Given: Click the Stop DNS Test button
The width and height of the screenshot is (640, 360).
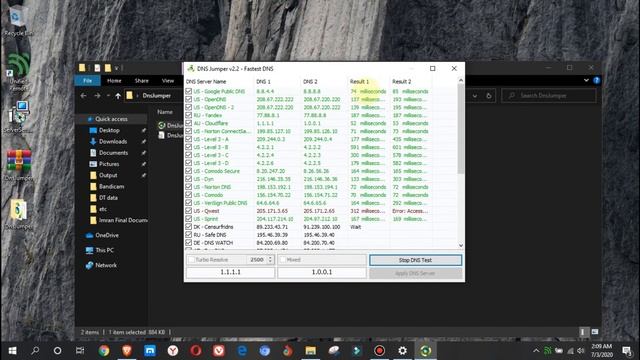Looking at the screenshot, I should pyautogui.click(x=416, y=260).
